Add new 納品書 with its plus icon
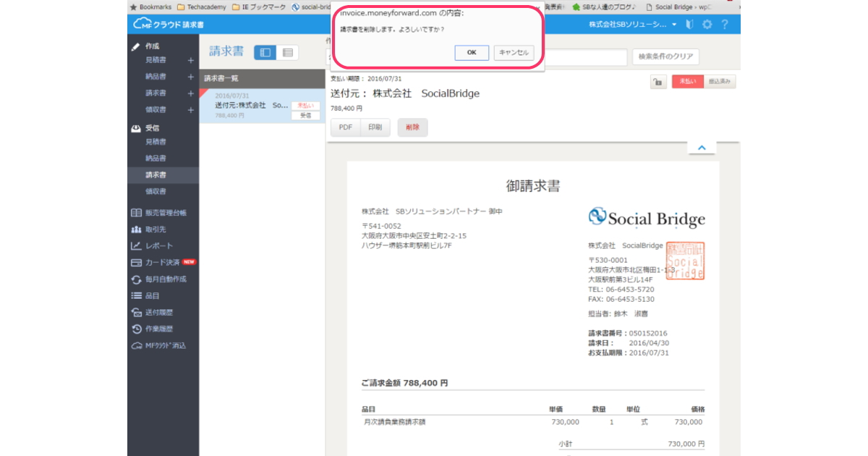 [191, 77]
